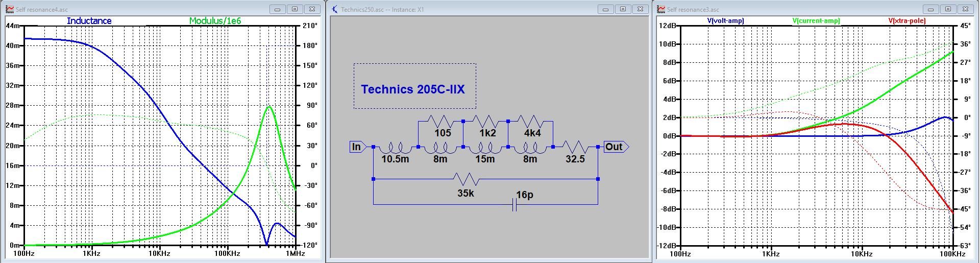Click the schematic icon of Technics250.asc window

(x=334, y=9)
